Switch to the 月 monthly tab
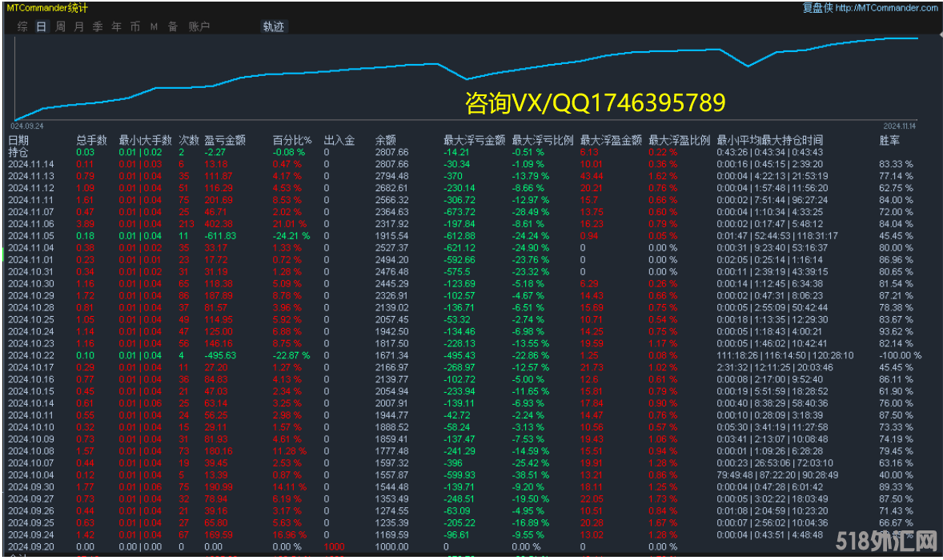This screenshot has height=560, width=943. click(78, 26)
